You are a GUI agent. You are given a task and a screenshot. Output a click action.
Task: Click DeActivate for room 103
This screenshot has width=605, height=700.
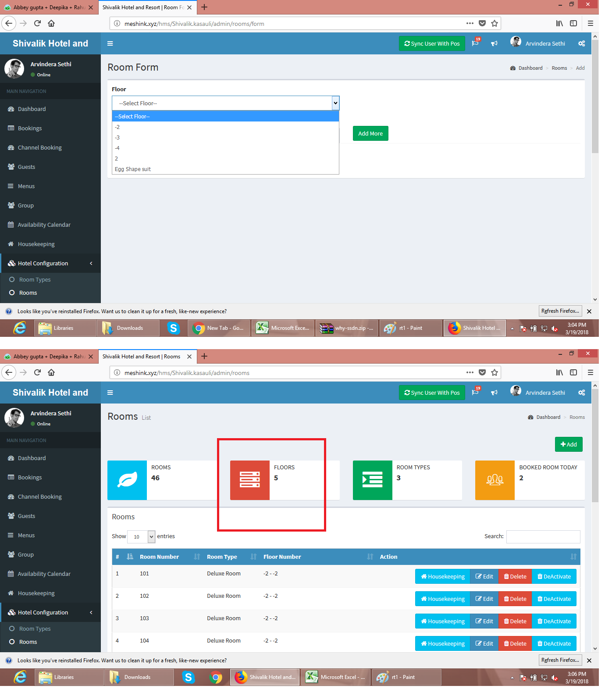pos(554,621)
